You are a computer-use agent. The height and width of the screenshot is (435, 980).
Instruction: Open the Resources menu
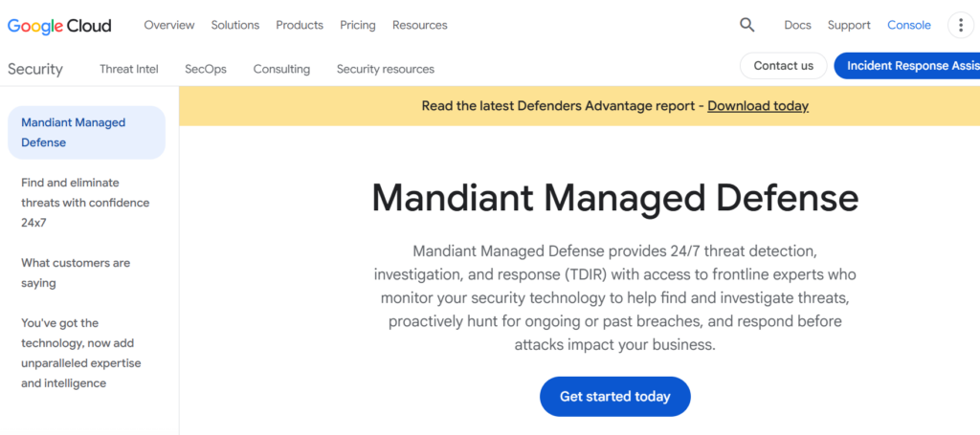coord(420,25)
